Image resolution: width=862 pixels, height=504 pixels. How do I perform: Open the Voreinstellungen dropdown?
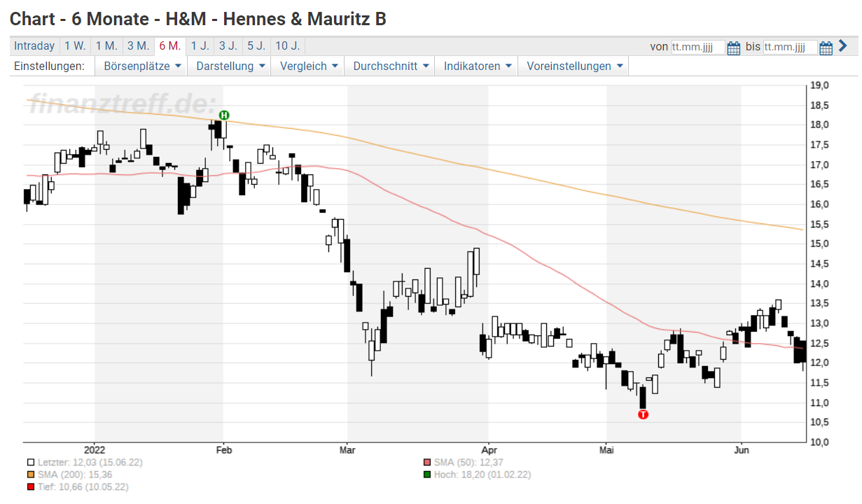tap(574, 66)
